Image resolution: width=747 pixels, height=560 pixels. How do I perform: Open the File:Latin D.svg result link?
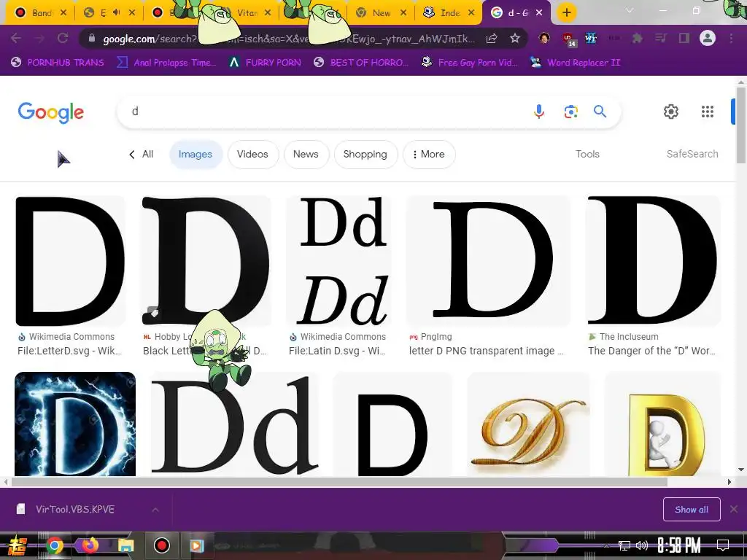point(337,351)
